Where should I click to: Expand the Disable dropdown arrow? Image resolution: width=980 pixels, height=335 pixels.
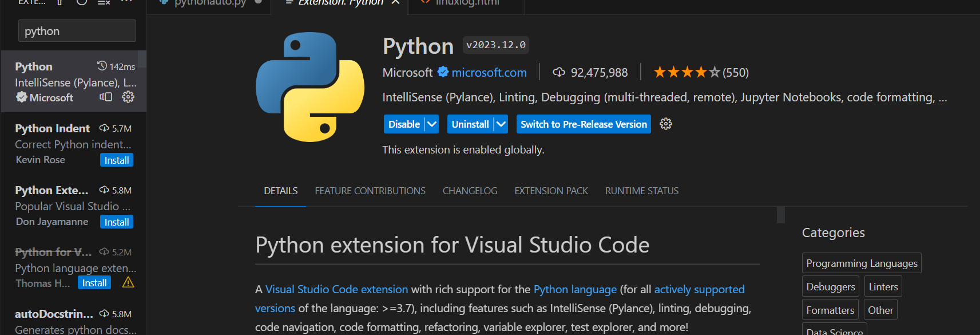432,124
